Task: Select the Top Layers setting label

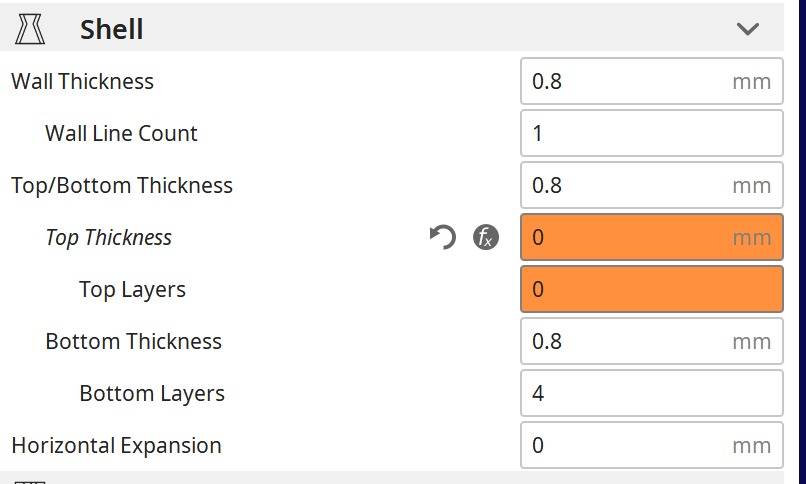Action: [x=132, y=290]
